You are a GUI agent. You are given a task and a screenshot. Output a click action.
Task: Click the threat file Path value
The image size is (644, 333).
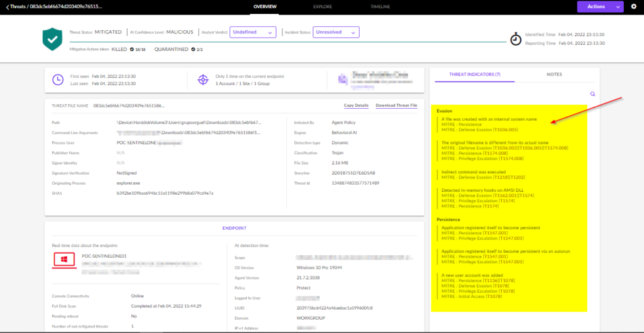(x=189, y=123)
